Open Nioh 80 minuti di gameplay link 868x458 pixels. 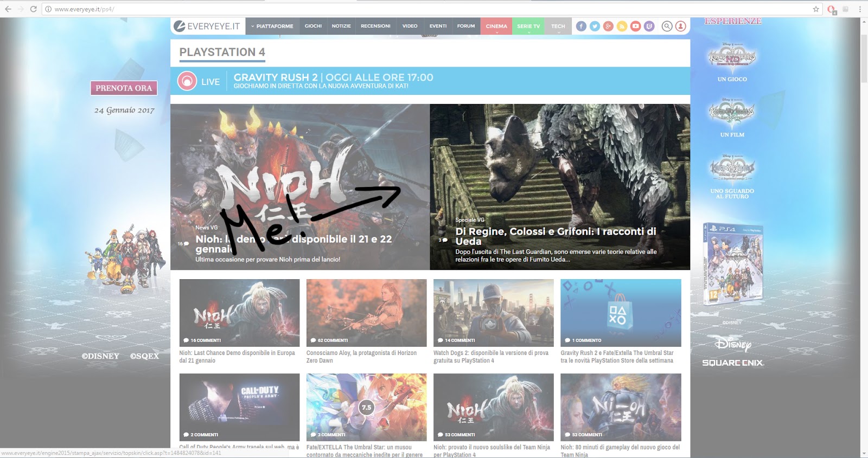tap(620, 450)
